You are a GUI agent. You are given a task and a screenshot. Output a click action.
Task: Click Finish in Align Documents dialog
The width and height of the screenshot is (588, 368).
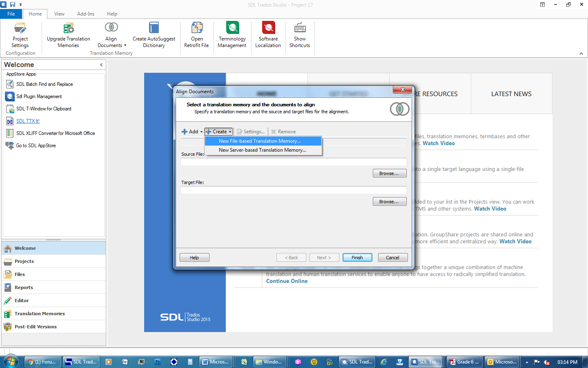point(357,258)
